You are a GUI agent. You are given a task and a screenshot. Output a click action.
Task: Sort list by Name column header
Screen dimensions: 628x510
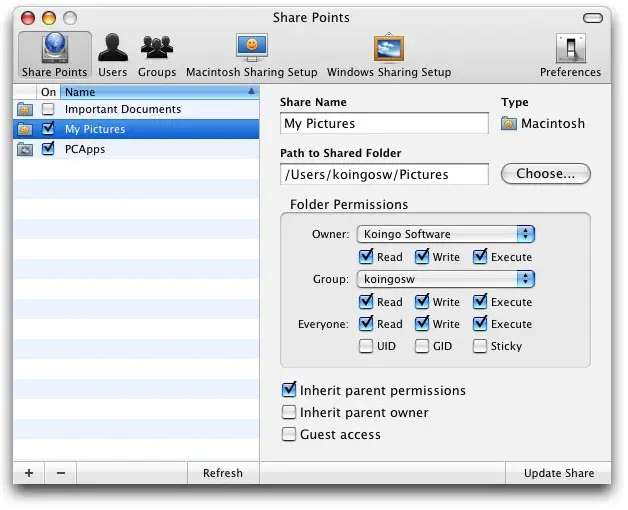pyautogui.click(x=160, y=92)
